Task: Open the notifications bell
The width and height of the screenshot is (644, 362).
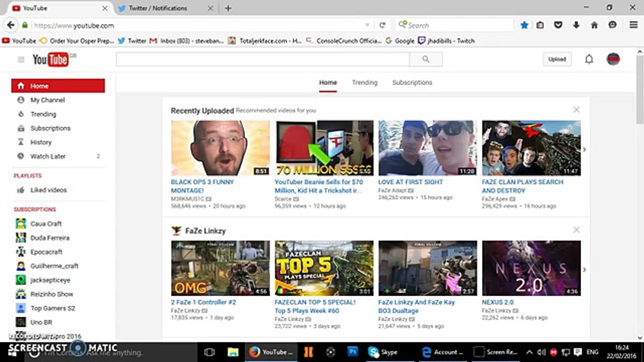Action: (x=589, y=59)
